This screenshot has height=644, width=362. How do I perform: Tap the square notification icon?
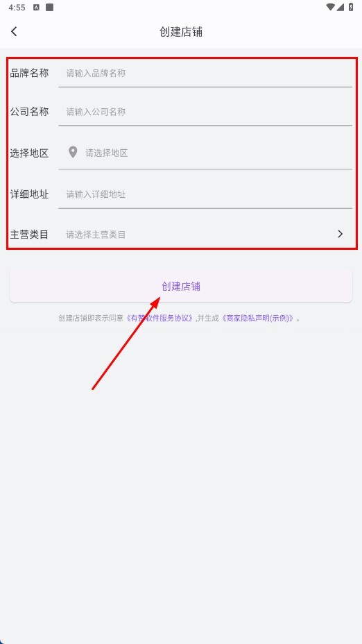[x=50, y=7]
